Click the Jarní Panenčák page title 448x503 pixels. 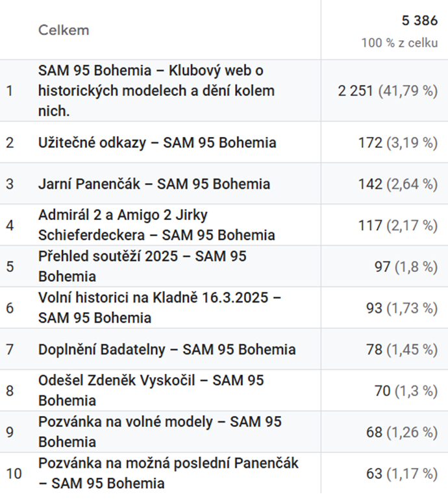[x=154, y=184]
